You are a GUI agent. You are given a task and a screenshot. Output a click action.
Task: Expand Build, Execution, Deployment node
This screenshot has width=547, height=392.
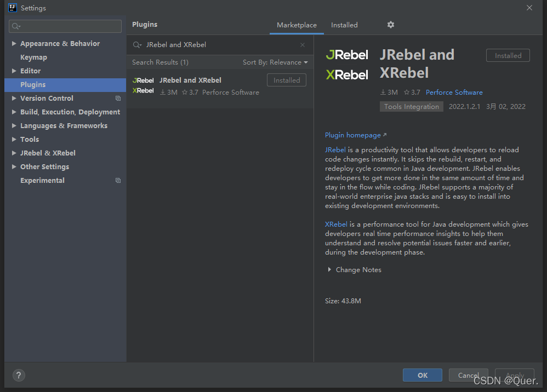click(x=14, y=112)
